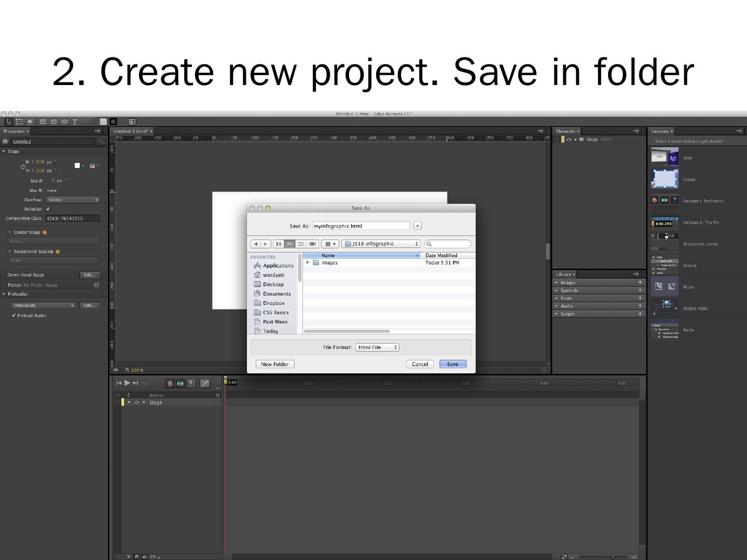The image size is (747, 560).
Task: Choose the Rounded Rectangle tool
Action: point(53,122)
